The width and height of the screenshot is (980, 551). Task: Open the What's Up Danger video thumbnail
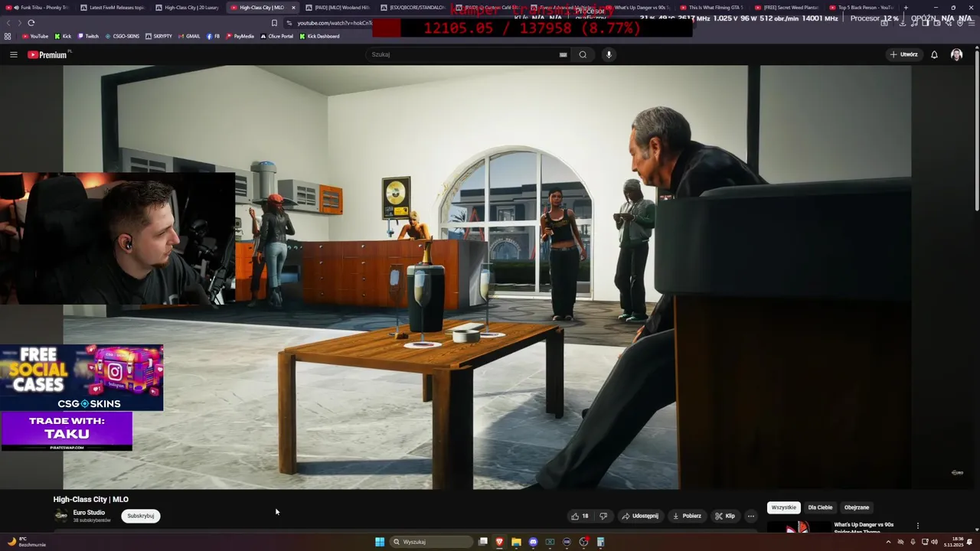799,527
